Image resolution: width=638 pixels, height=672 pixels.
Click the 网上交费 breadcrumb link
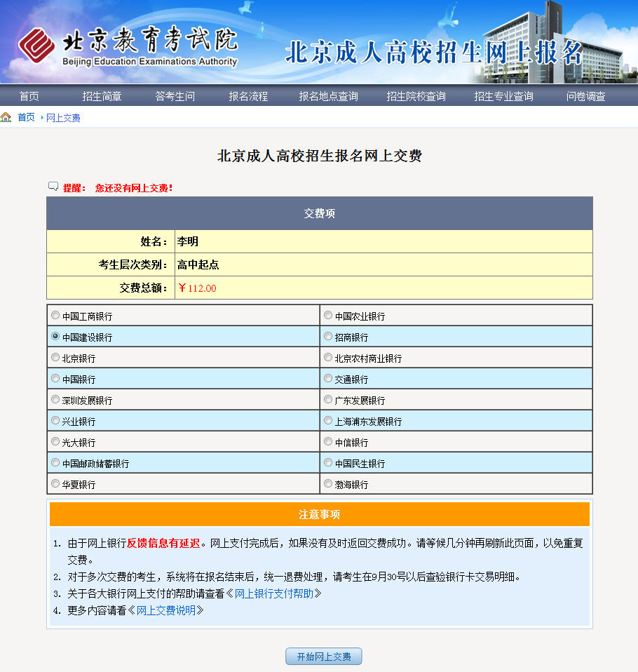pos(63,118)
